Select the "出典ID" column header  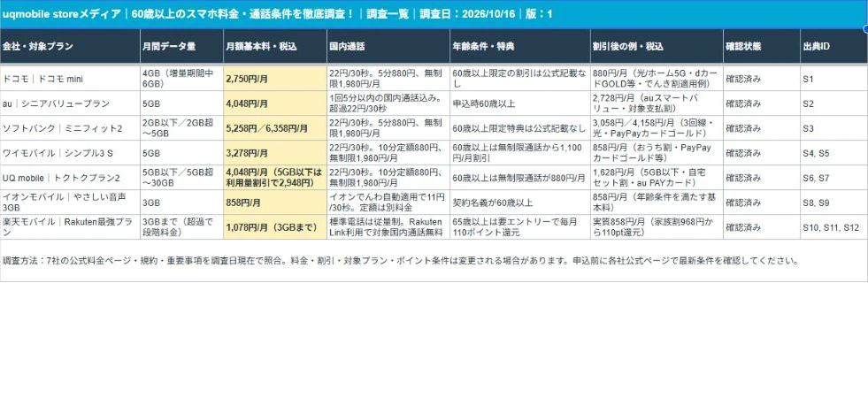(x=833, y=47)
